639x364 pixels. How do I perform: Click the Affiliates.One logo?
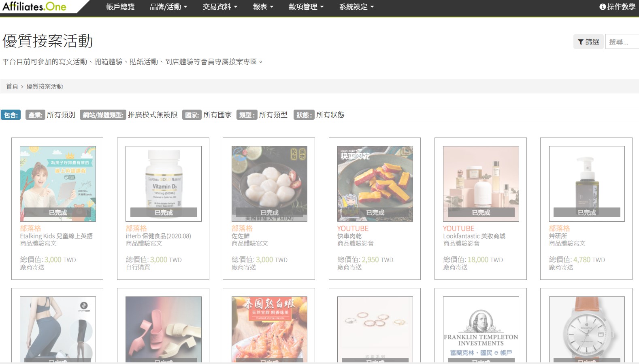34,6
